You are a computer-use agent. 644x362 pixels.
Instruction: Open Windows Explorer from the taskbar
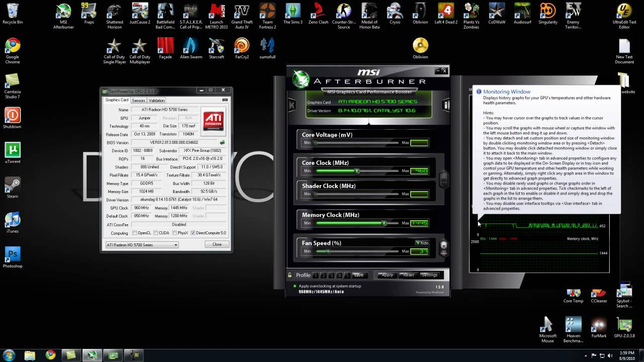(x=30, y=355)
